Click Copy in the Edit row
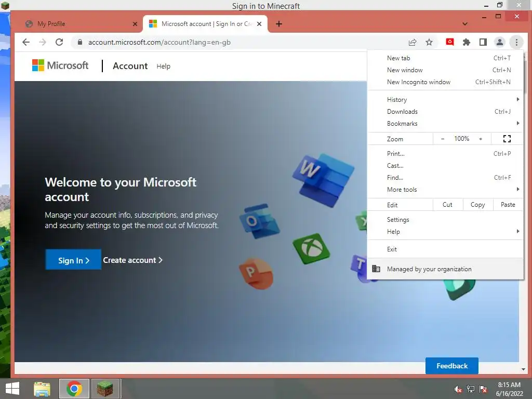This screenshot has height=399, width=532. [x=478, y=205]
